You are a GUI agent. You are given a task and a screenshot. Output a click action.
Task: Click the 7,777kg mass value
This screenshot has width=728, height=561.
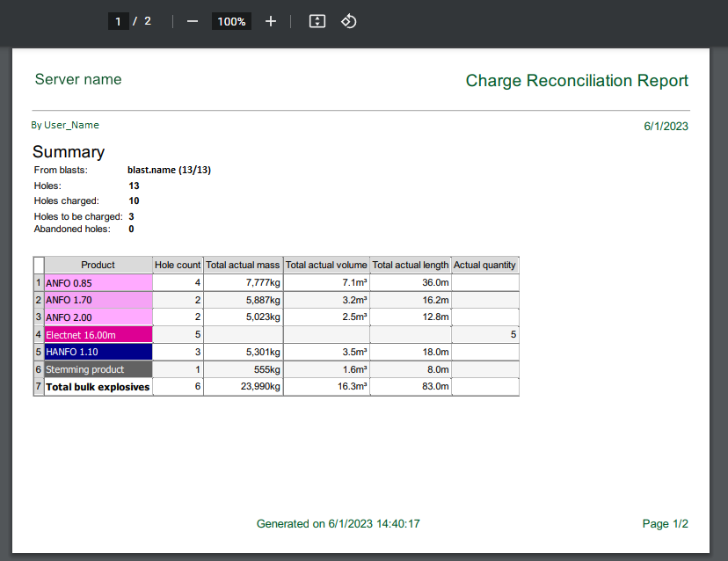point(263,282)
